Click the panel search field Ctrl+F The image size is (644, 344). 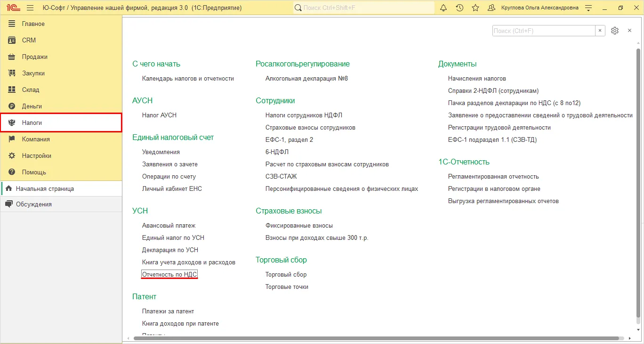coord(544,31)
